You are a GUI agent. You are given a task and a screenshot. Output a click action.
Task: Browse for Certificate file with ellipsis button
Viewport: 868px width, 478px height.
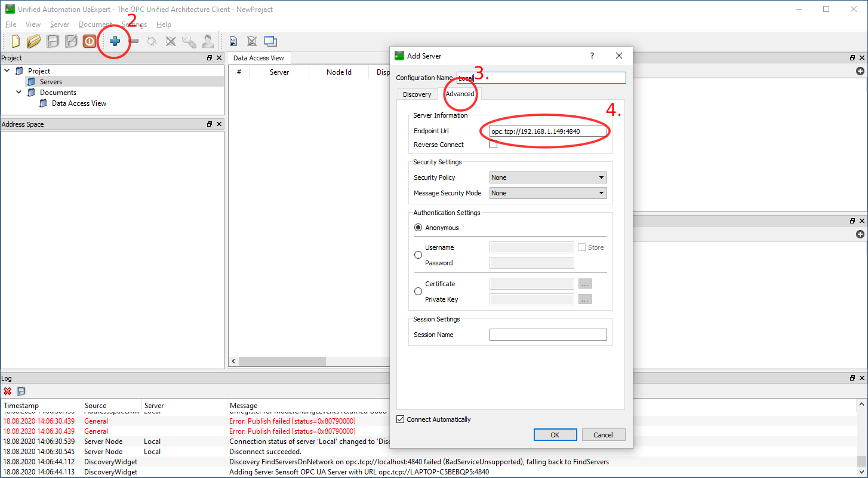tap(585, 284)
